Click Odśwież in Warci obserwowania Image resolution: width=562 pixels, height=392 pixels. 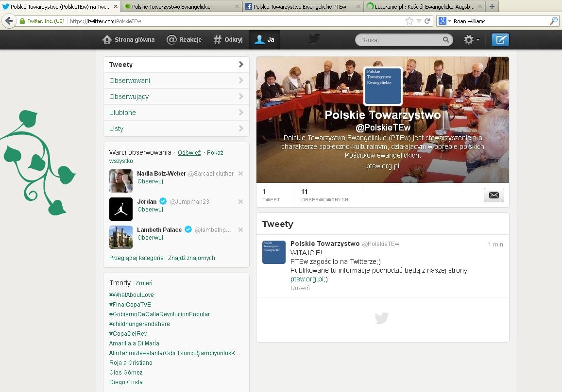click(x=189, y=153)
